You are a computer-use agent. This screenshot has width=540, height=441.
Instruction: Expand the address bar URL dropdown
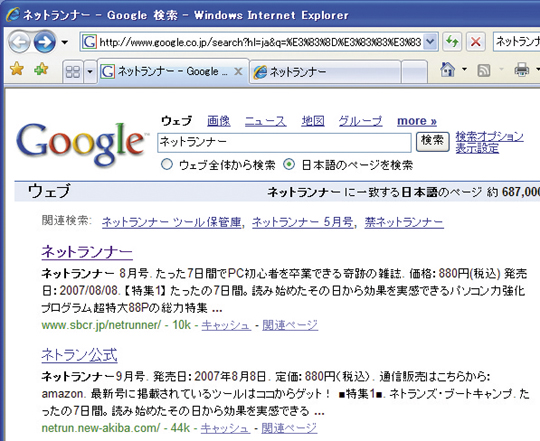(x=430, y=42)
